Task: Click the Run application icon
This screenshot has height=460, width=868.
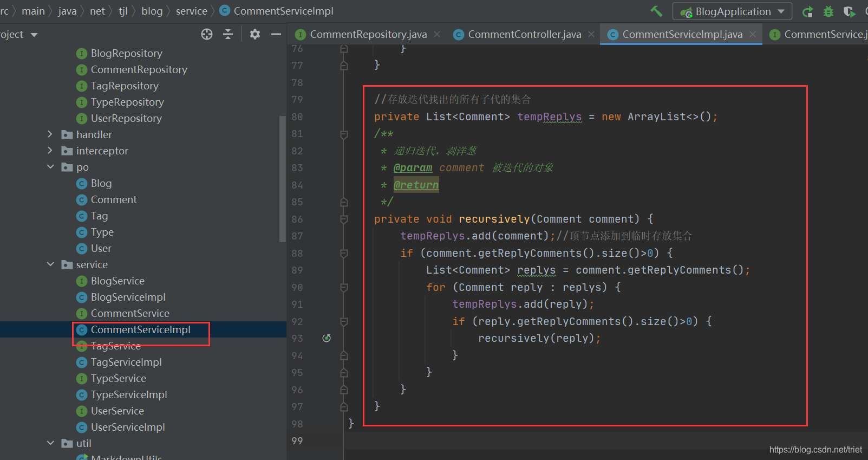Action: click(807, 11)
